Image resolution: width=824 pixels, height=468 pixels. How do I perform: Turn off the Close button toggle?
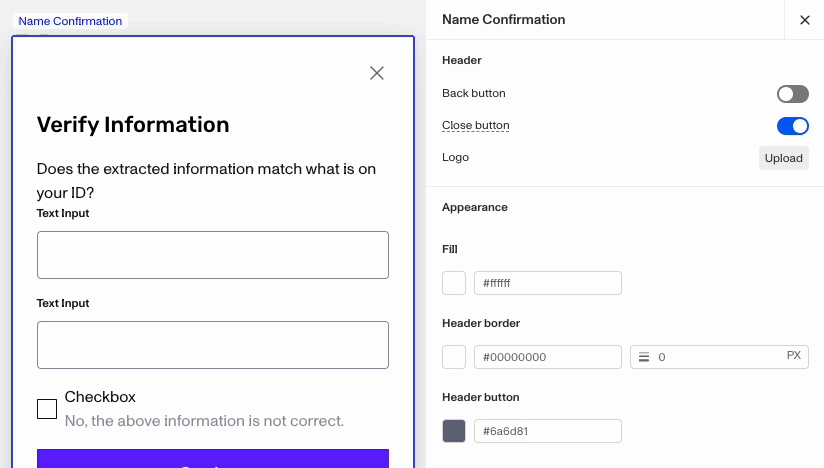792,126
